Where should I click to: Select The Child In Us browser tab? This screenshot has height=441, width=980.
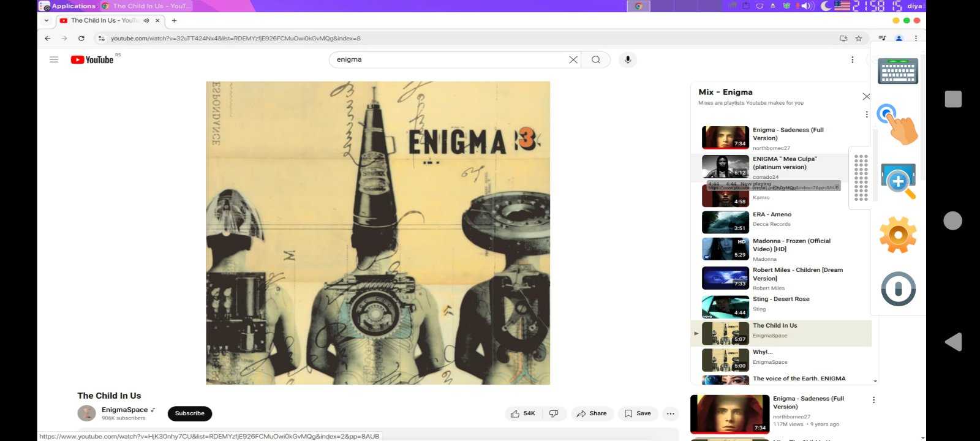[110, 20]
